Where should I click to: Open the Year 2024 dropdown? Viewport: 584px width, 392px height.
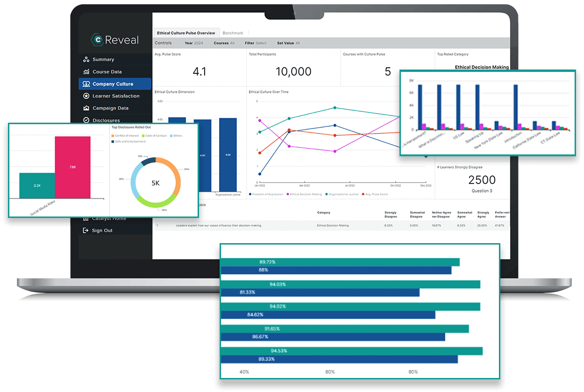click(x=194, y=42)
